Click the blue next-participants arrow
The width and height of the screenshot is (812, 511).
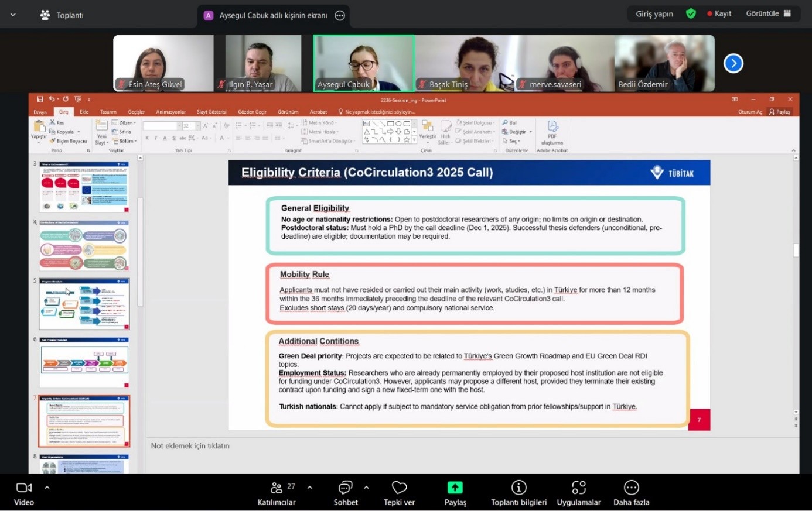point(733,63)
